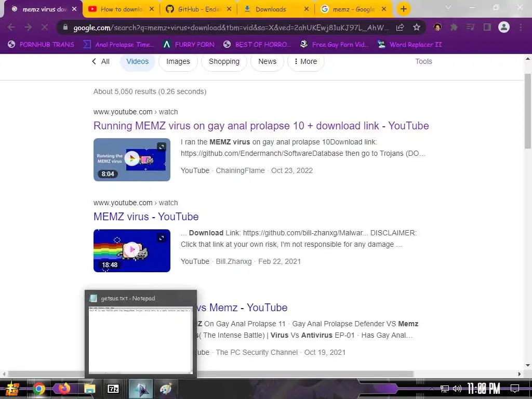This screenshot has height=399, width=532.
Task: Open the network tray icon
Action: coord(444,389)
